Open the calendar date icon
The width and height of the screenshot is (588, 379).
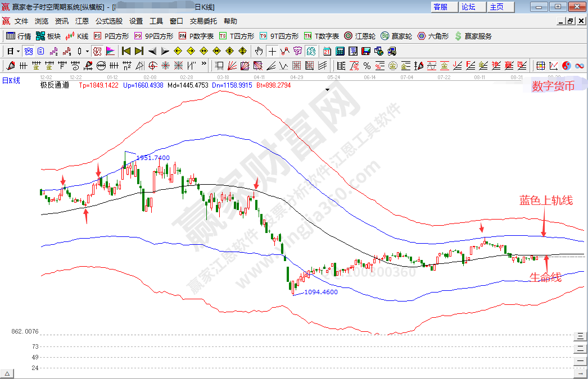click(x=327, y=51)
